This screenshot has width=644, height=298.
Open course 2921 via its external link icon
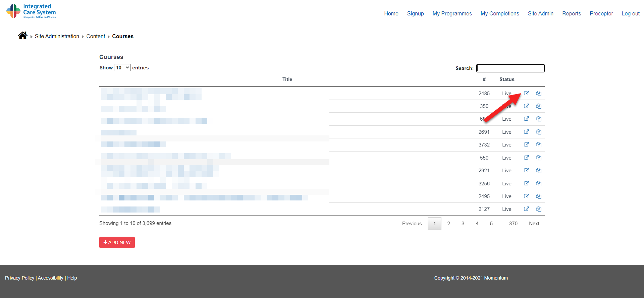[527, 170]
